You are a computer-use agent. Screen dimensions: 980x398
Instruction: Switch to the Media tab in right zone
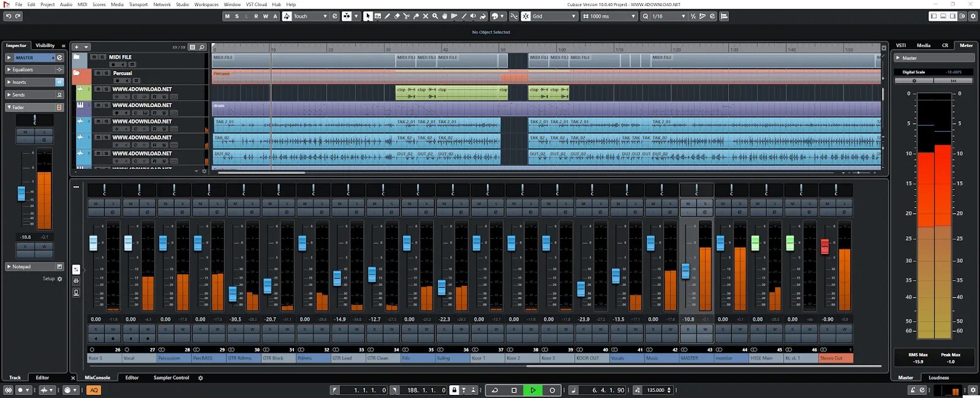pos(924,45)
